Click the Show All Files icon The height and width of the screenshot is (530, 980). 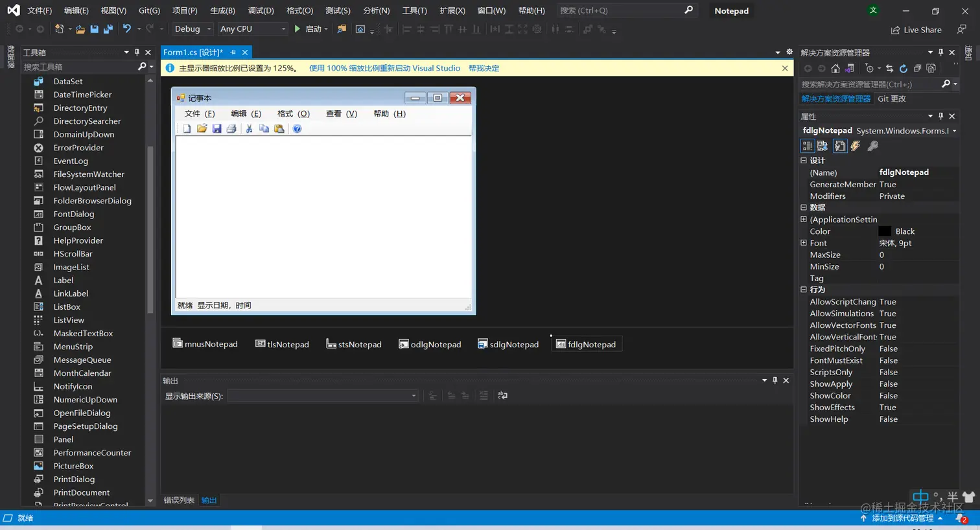pyautogui.click(x=931, y=68)
